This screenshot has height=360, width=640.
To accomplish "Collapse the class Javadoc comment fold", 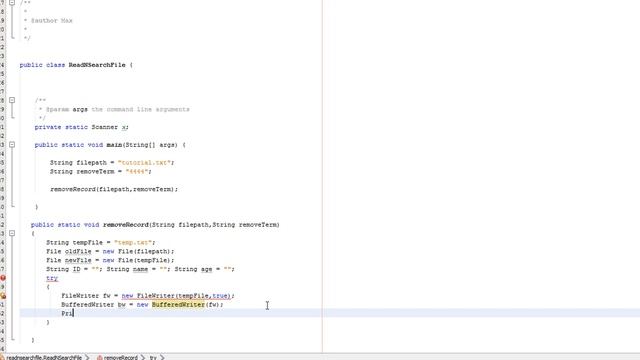I will pyautogui.click(x=12, y=2).
